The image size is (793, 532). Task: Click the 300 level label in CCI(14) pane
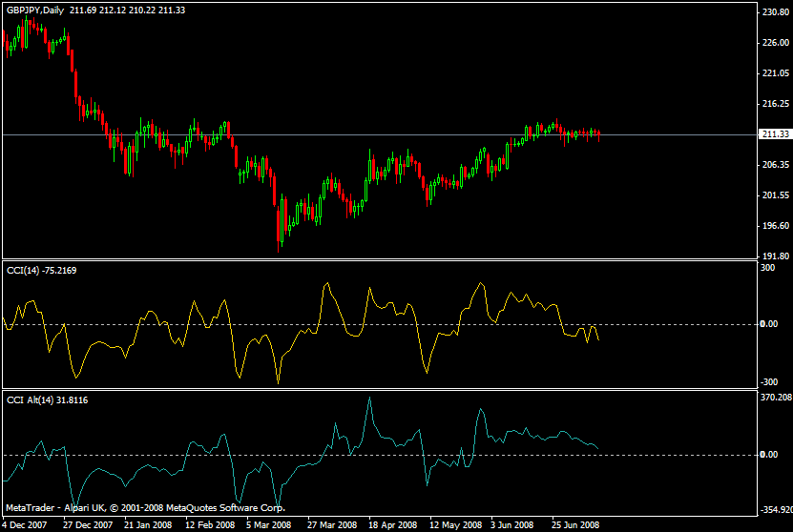click(767, 269)
